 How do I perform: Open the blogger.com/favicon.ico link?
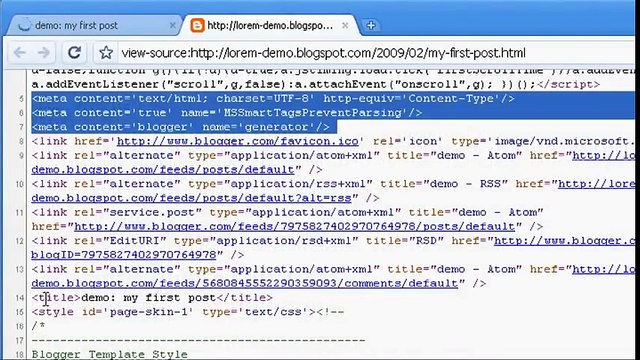pyautogui.click(x=238, y=141)
